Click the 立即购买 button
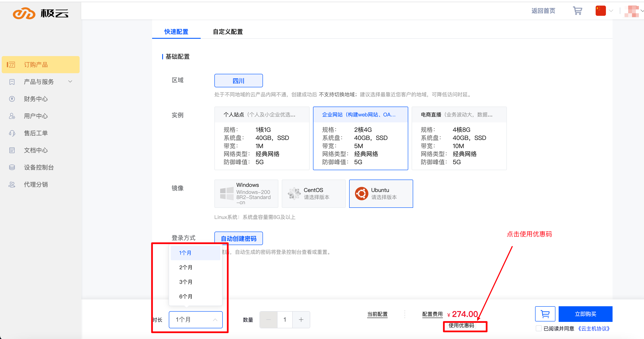644x339 pixels. click(x=585, y=314)
